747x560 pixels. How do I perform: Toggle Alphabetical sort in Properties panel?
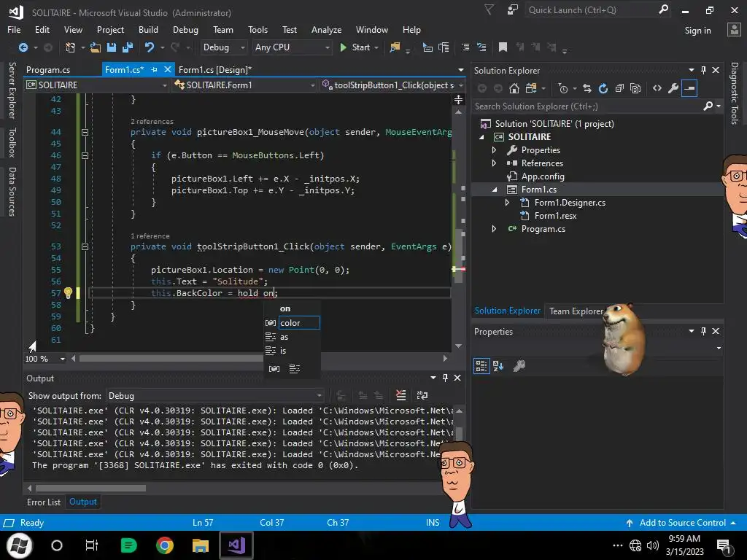[x=498, y=366]
